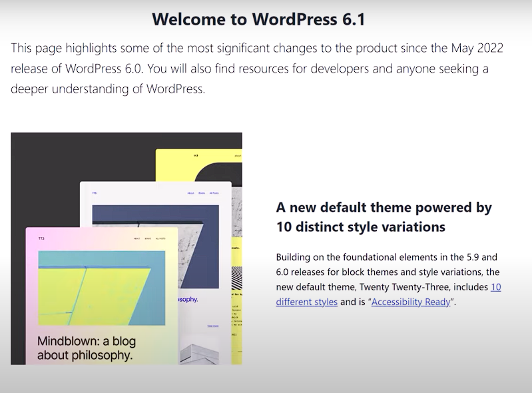Click the text "Building on the foundational elements"
This screenshot has width=532, height=393.
click(357, 257)
